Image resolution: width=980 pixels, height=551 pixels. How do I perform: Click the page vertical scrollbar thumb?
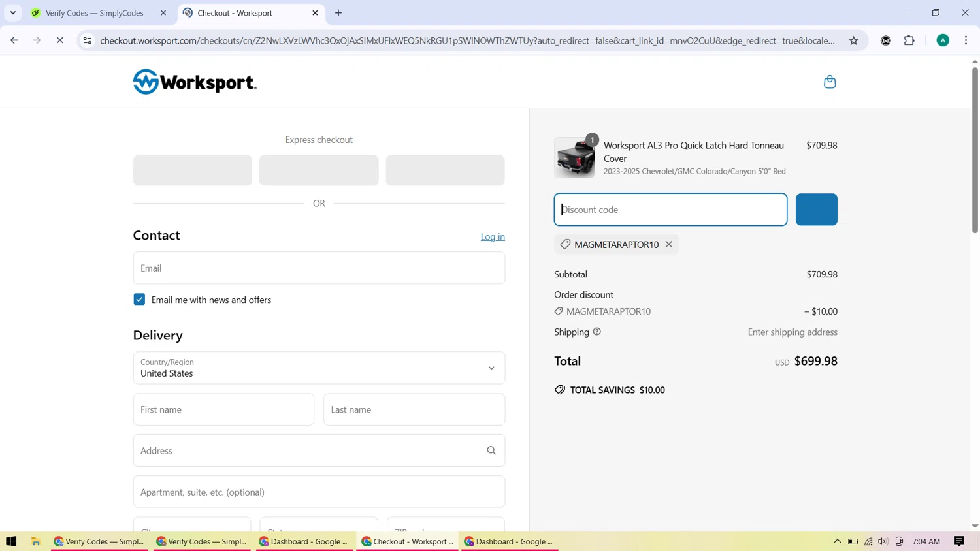point(975,150)
